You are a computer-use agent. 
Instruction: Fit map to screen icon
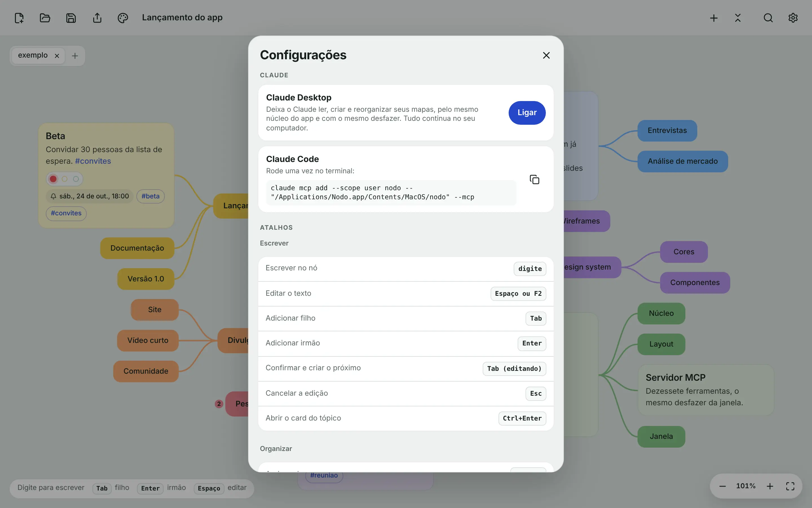click(790, 486)
